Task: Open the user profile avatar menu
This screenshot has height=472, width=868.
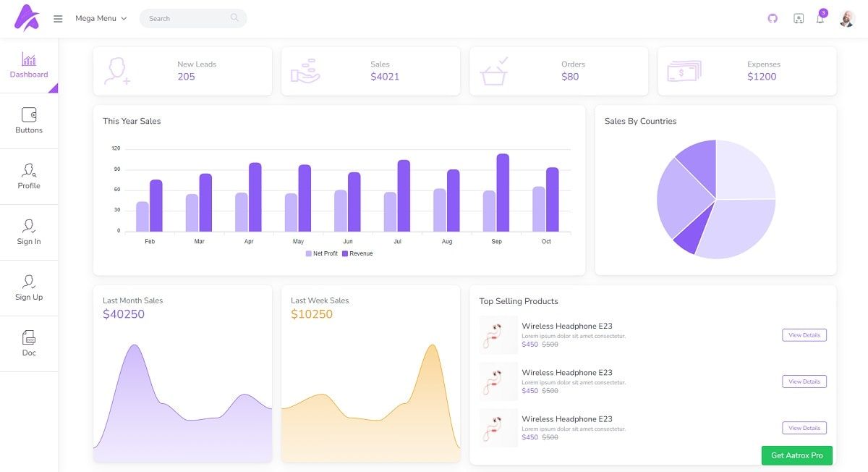Action: click(x=846, y=18)
